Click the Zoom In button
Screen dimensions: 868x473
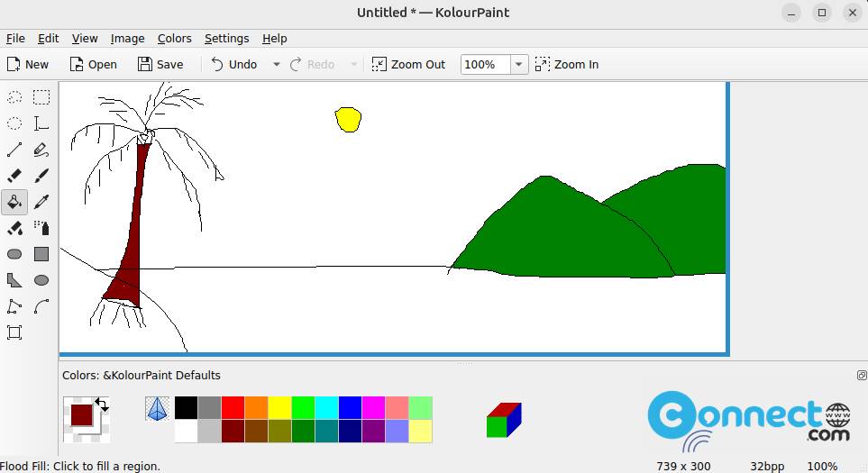tap(567, 64)
